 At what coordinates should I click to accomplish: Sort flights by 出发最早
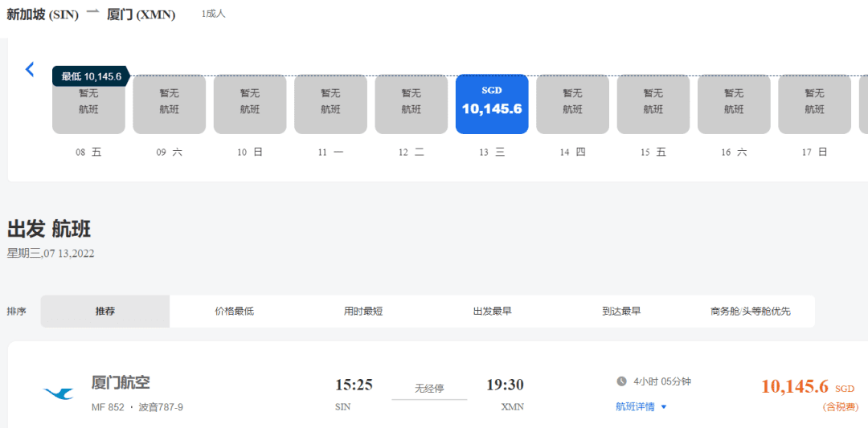pyautogui.click(x=492, y=311)
